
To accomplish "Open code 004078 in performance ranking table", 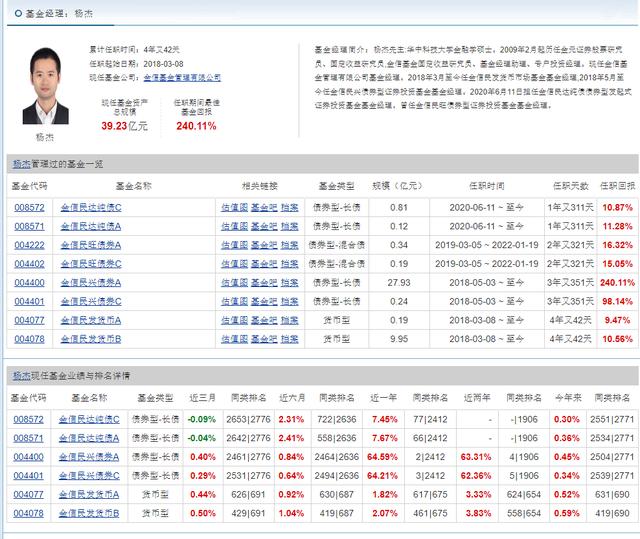I will [x=29, y=513].
